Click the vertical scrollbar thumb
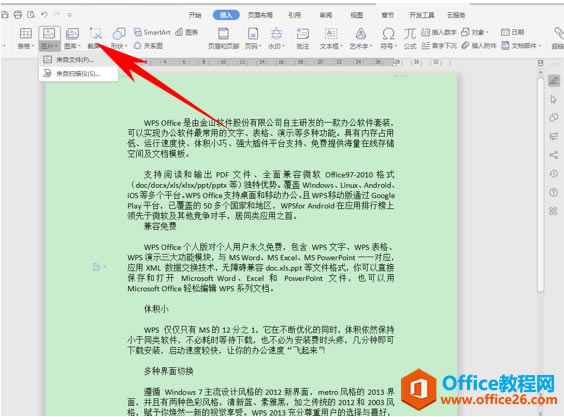This screenshot has height=417, width=564. [x=540, y=185]
